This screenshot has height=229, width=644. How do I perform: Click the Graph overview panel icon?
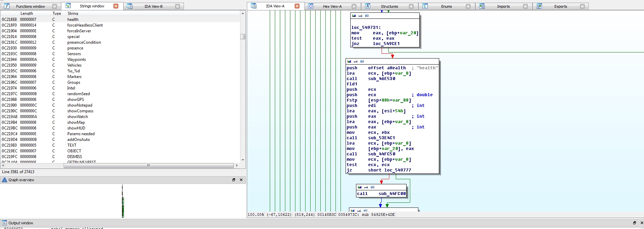tap(4, 180)
